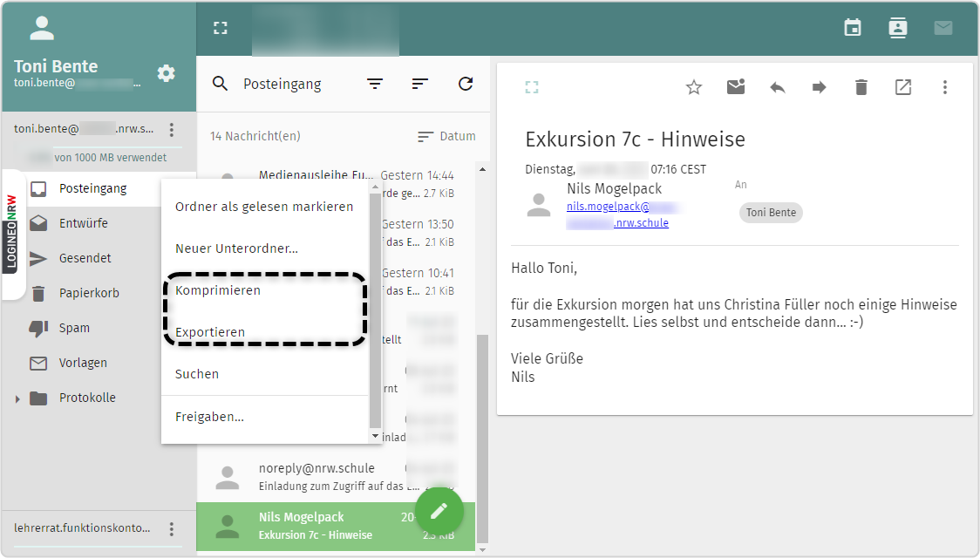
Task: Select Komprimieren from the context menu
Action: coord(217,290)
